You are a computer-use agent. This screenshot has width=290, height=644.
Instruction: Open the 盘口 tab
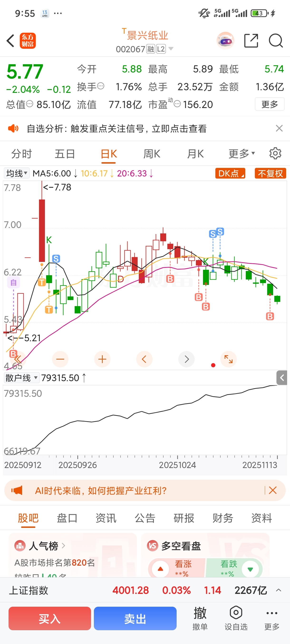(67, 518)
